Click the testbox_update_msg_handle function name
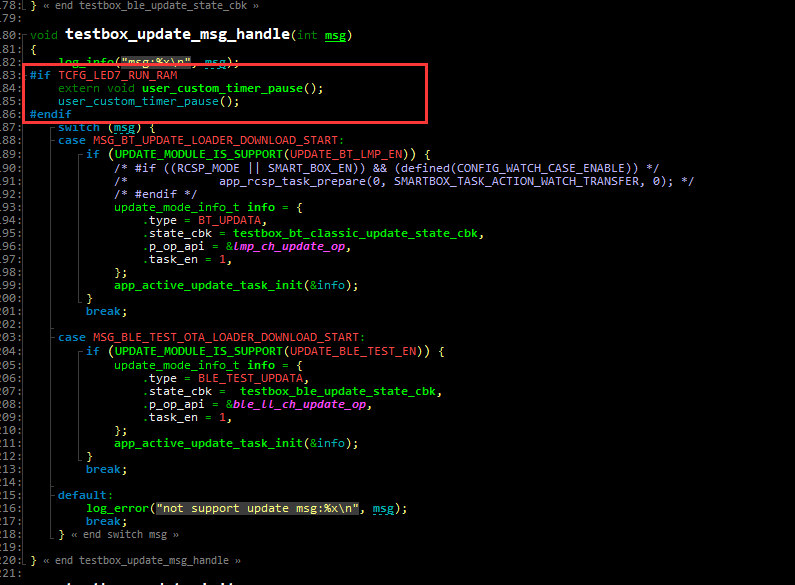The height and width of the screenshot is (585, 795). (177, 34)
